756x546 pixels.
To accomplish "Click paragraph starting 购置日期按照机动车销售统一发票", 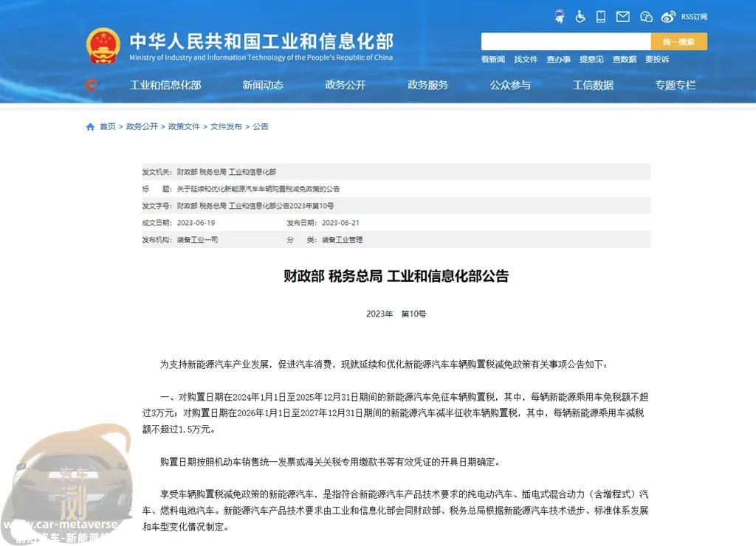I will 330,462.
